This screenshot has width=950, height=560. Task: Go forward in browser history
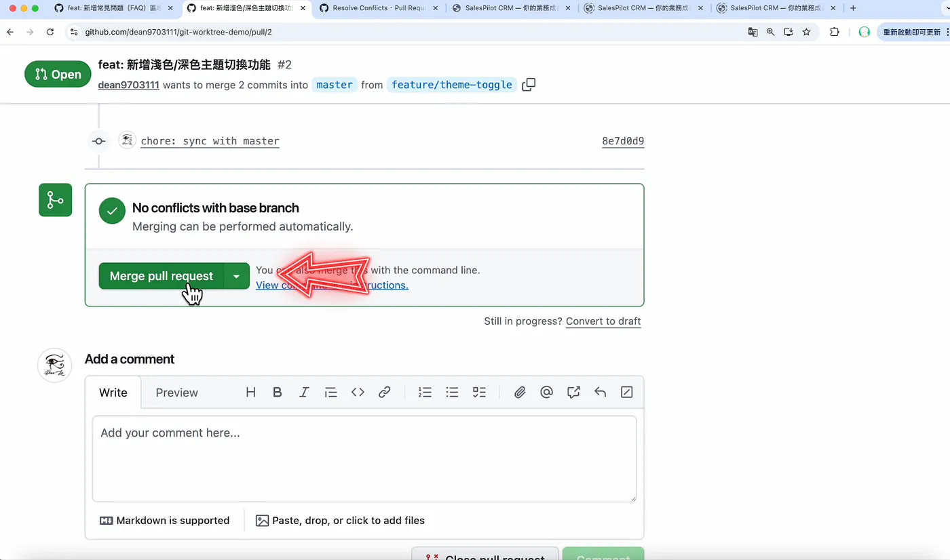click(x=30, y=32)
